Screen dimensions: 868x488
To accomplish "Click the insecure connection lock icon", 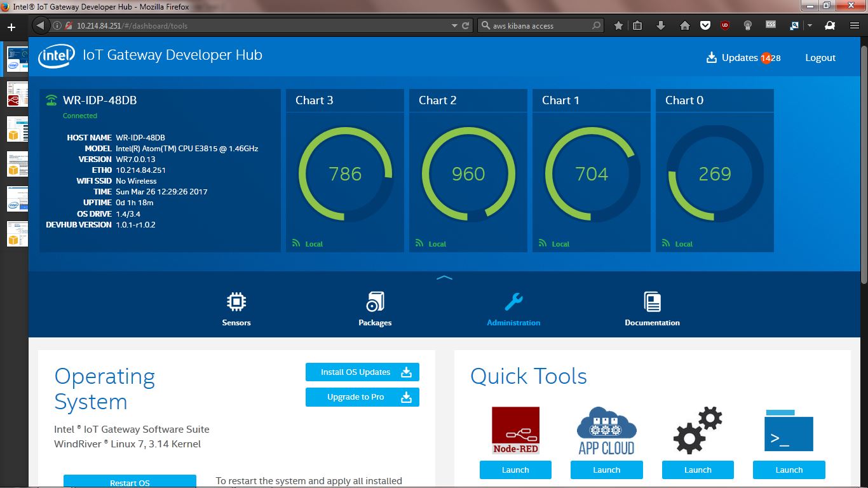I will pos(68,26).
